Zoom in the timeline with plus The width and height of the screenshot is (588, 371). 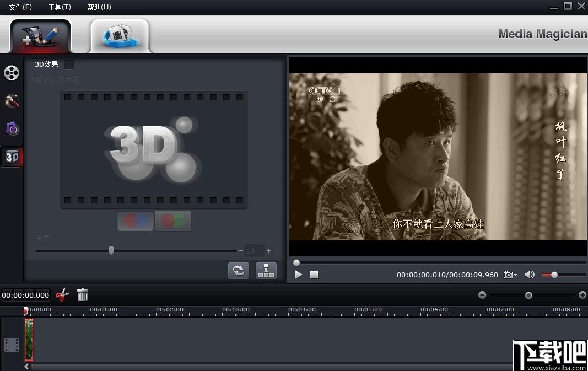[582, 295]
